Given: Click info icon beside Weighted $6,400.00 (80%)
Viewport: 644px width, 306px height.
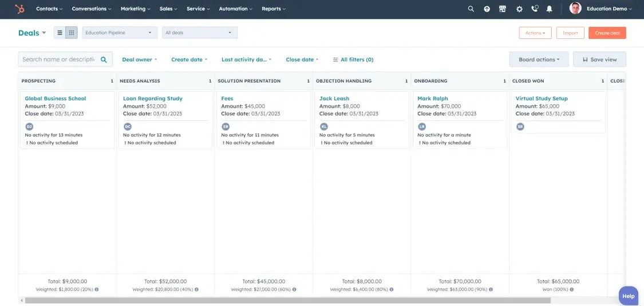Looking at the screenshot, I should [391, 289].
